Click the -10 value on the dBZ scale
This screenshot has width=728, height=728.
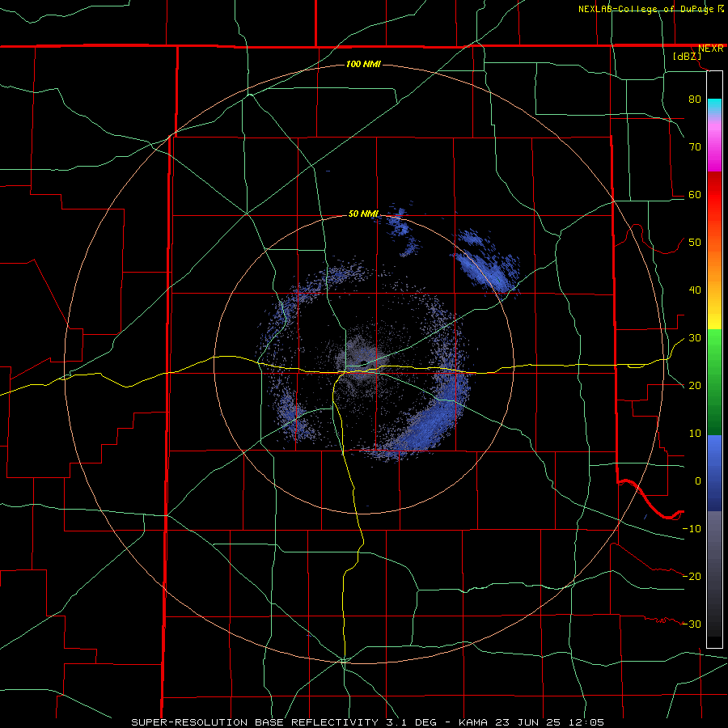(692, 529)
